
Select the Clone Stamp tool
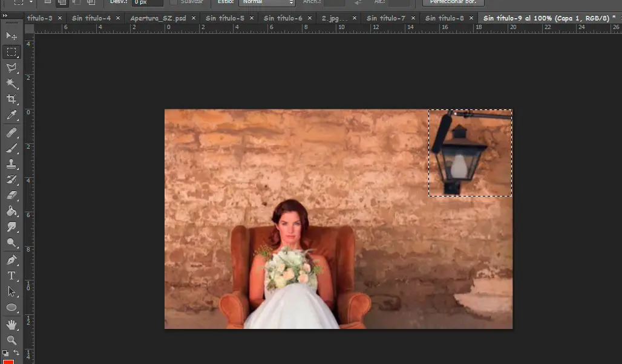point(11,164)
